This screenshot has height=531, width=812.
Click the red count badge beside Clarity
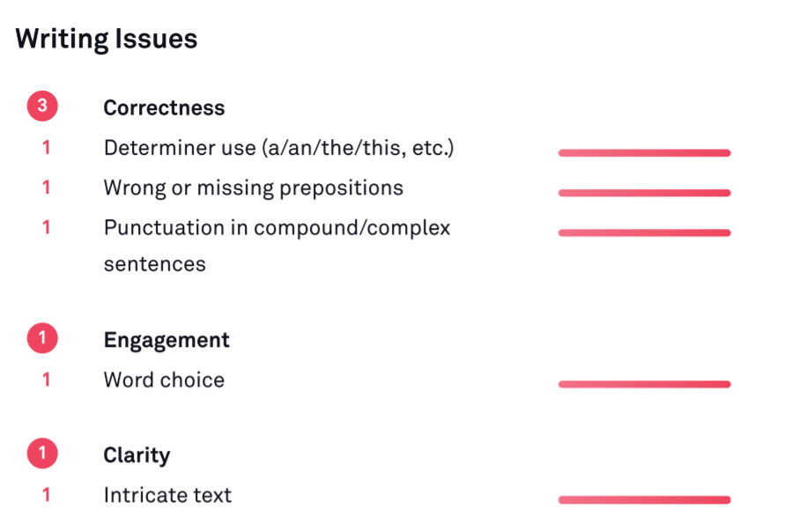[x=42, y=454]
